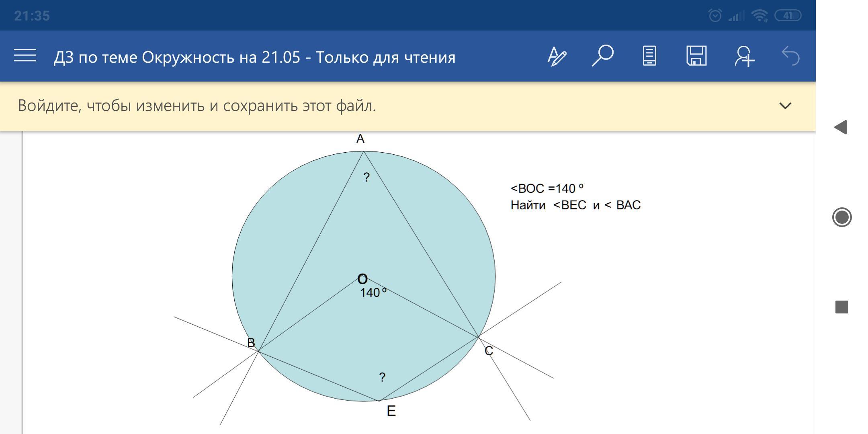The width and height of the screenshot is (868, 434).
Task: Tap the Wi-Fi status icon
Action: (759, 16)
